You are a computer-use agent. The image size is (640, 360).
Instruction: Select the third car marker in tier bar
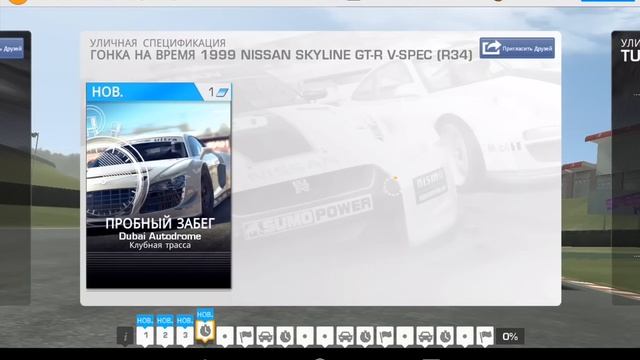click(x=425, y=336)
